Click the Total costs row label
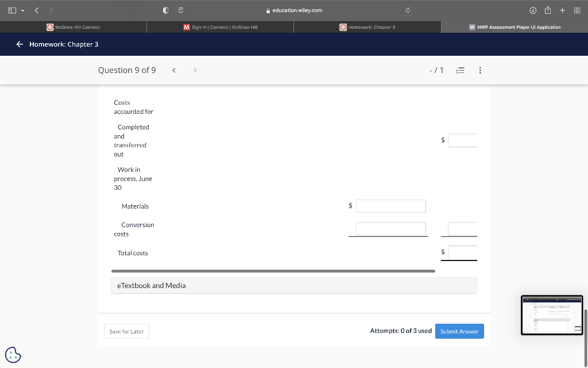The height and width of the screenshot is (368, 588). click(133, 253)
